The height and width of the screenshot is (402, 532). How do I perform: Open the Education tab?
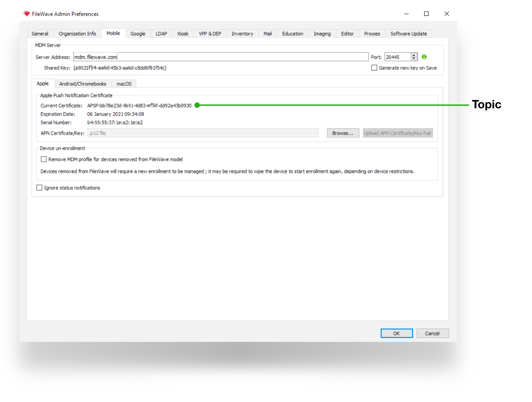pyautogui.click(x=292, y=33)
